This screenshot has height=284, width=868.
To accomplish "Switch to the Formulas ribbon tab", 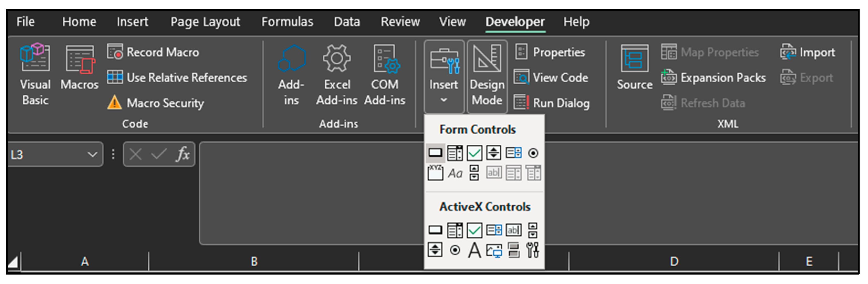I will (287, 22).
